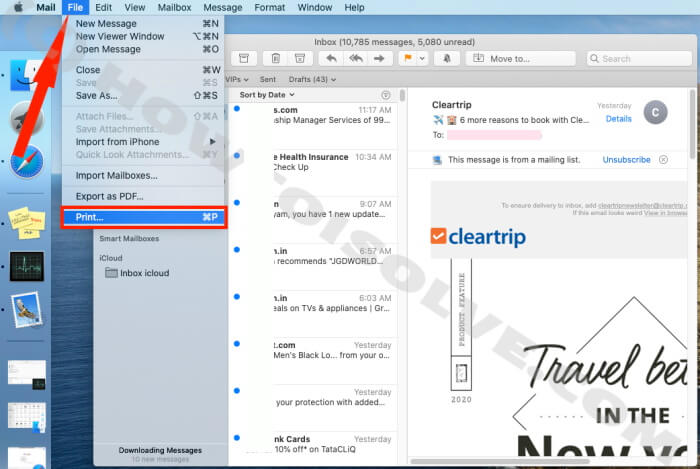700x469 pixels.
Task: Select Print... in the File menu
Action: click(x=144, y=217)
